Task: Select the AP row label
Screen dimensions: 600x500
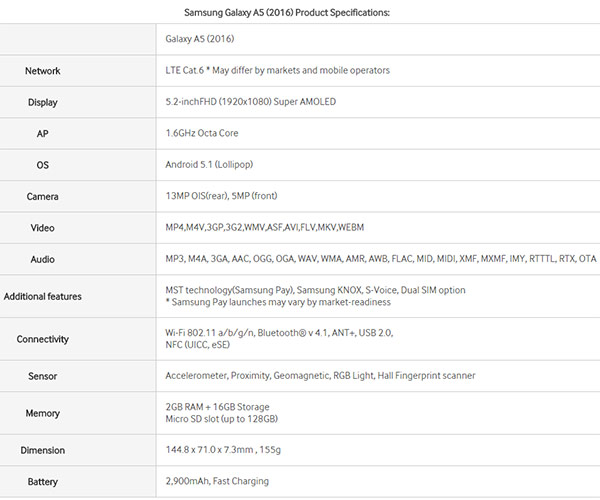Action: pos(42,134)
